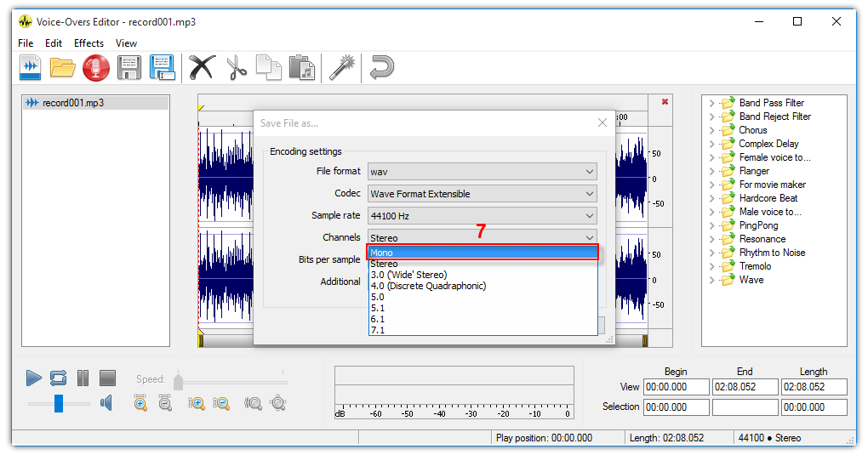Zoom out horizontally with the minus magnifier

(220, 403)
